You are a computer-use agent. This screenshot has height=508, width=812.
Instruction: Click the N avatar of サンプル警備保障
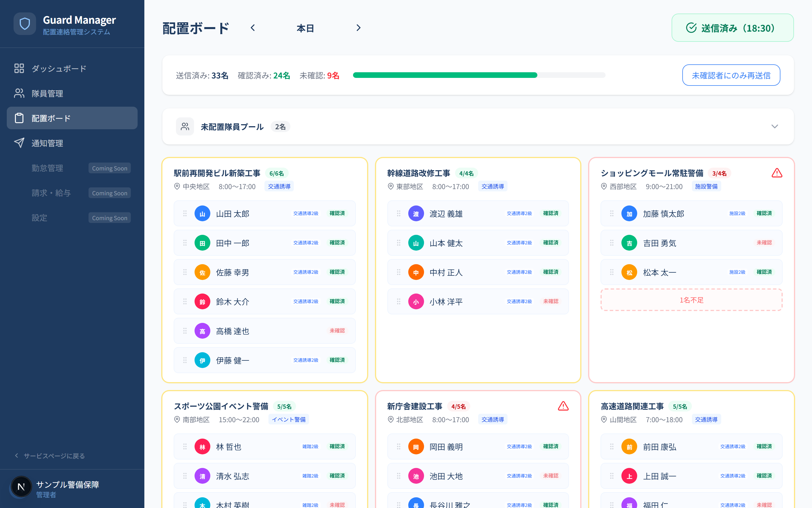click(x=21, y=487)
